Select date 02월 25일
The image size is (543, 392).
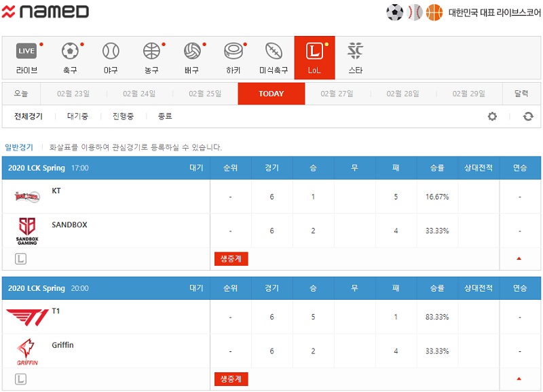pos(205,94)
